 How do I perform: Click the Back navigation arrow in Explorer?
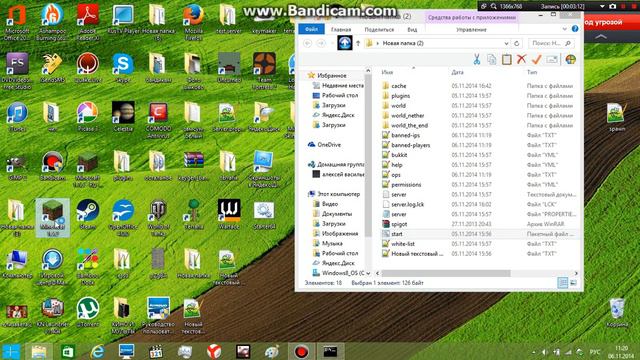point(307,43)
